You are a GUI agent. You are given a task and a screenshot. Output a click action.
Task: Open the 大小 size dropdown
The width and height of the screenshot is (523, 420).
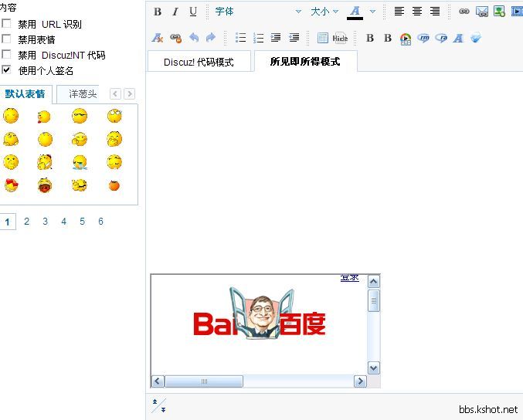(324, 12)
